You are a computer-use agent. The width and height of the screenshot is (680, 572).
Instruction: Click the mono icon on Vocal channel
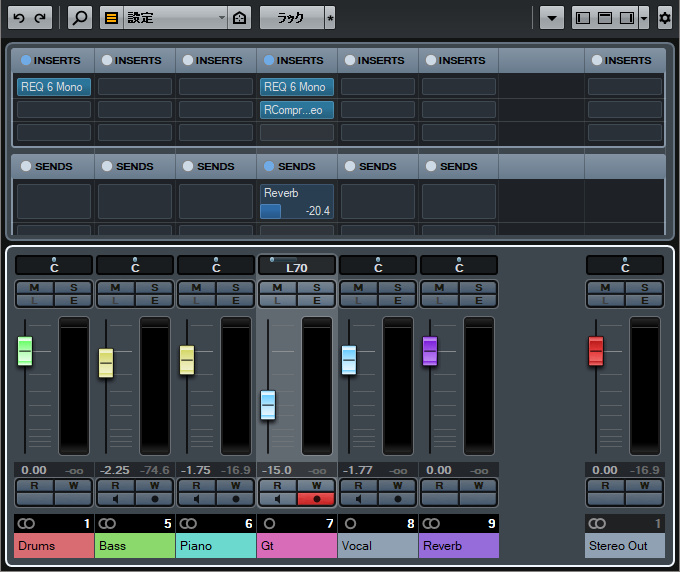click(x=350, y=524)
